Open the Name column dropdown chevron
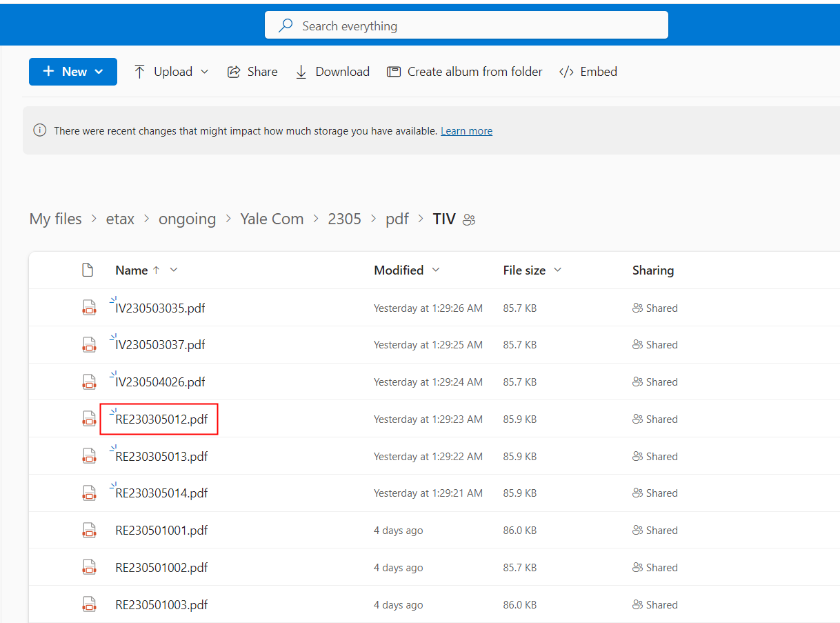 click(174, 270)
